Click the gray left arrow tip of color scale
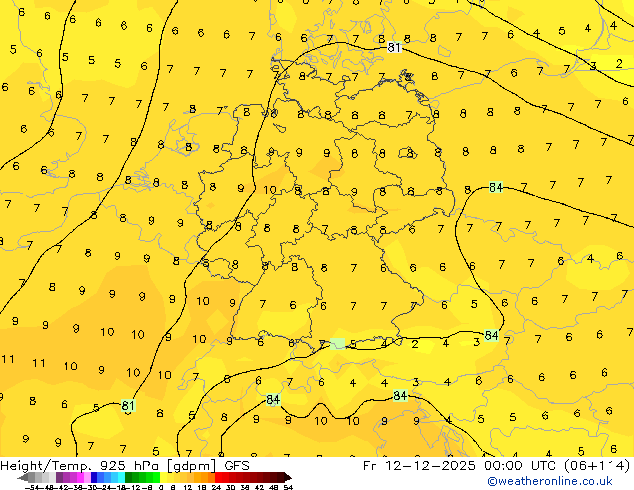Image resolution: width=634 pixels, height=490 pixels. click(23, 477)
